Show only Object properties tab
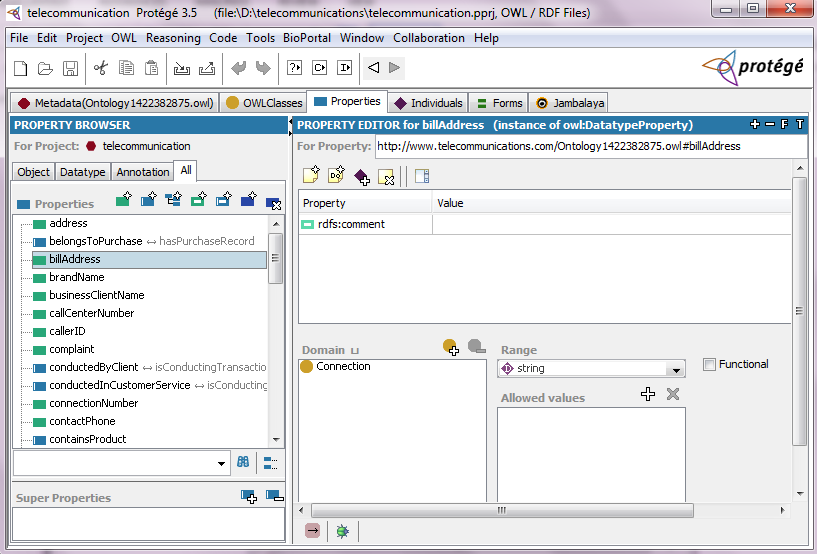817x554 pixels. point(33,172)
